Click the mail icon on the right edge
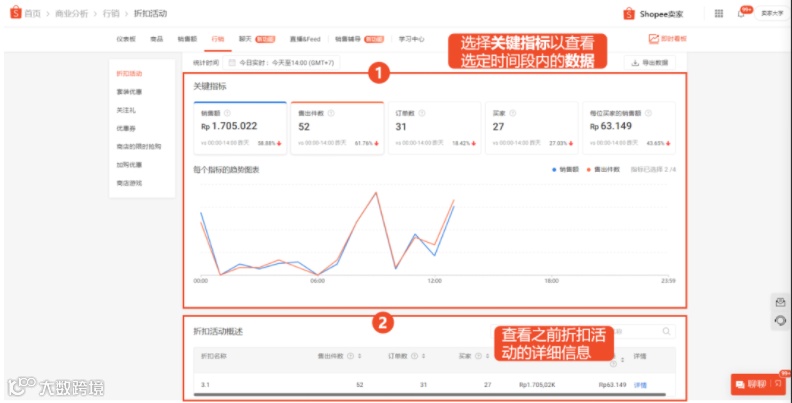Screen dimensions: 792x403 pyautogui.click(x=780, y=303)
